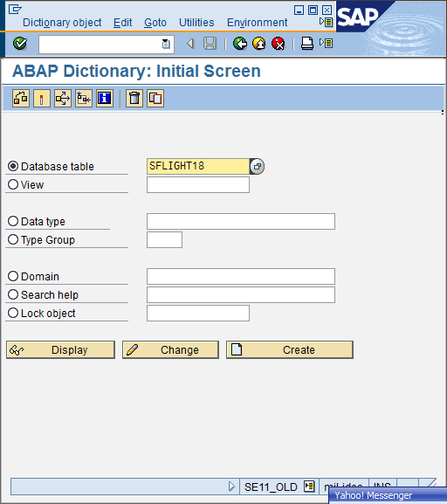447x504 pixels.
Task: Open Customize Local Layout icon in toolbar
Action: pos(327,43)
